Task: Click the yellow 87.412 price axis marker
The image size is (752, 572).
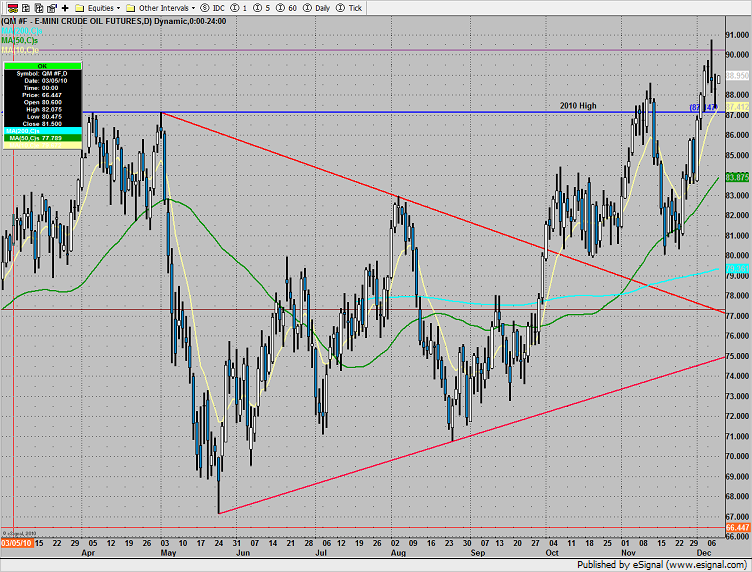Action: (x=737, y=106)
